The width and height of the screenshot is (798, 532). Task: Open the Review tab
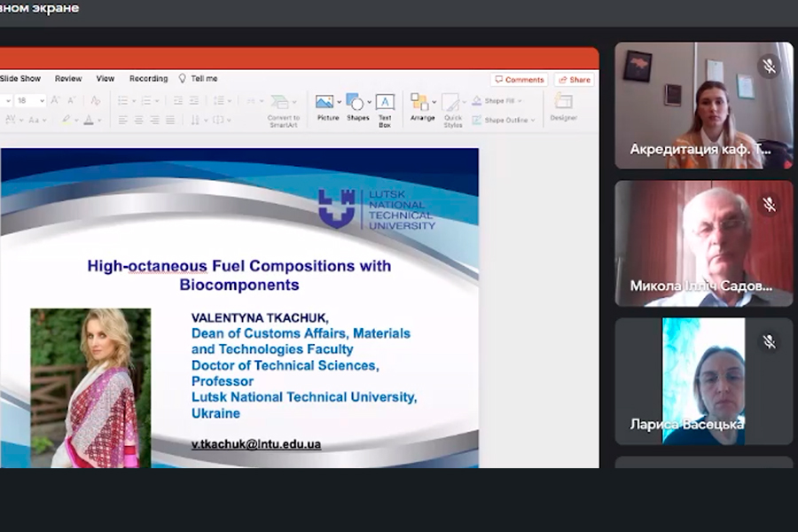click(68, 79)
